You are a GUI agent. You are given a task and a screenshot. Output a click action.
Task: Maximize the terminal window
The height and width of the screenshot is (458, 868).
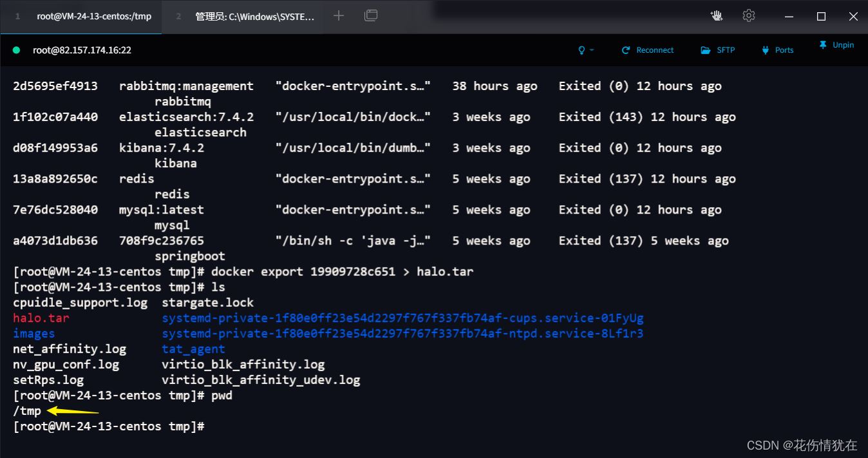pos(821,17)
